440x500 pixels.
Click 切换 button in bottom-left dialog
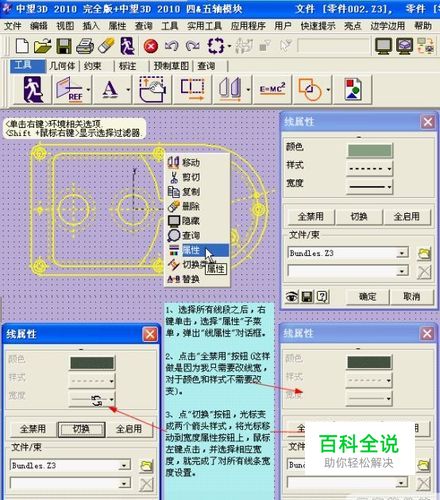tap(81, 429)
